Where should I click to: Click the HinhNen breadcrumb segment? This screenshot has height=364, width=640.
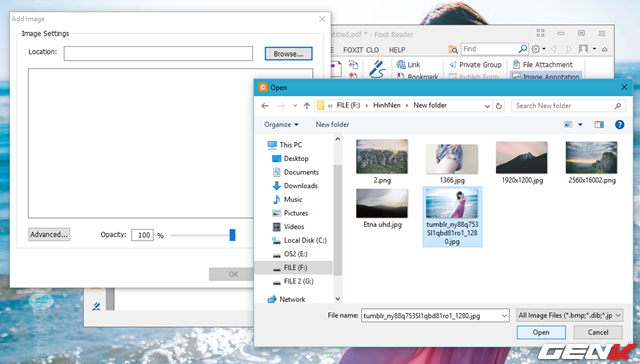[387, 105]
